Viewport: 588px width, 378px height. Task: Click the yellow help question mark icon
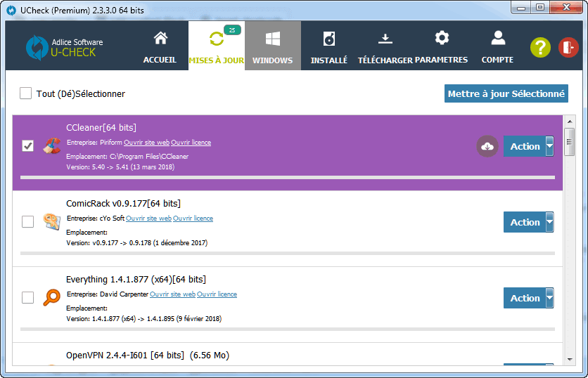539,47
